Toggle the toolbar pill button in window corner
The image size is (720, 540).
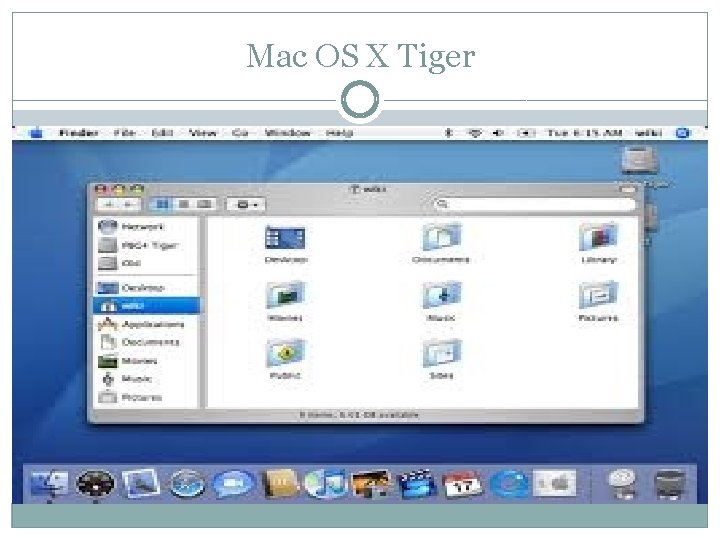[x=628, y=189]
